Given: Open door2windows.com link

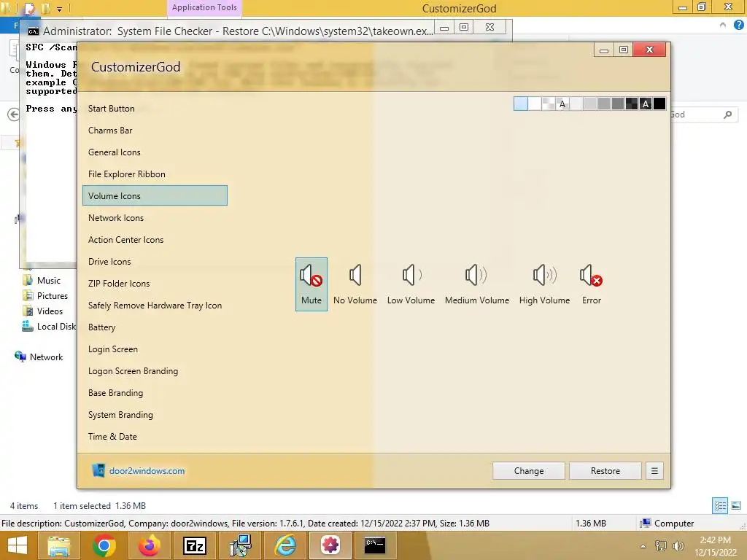Looking at the screenshot, I should point(147,471).
